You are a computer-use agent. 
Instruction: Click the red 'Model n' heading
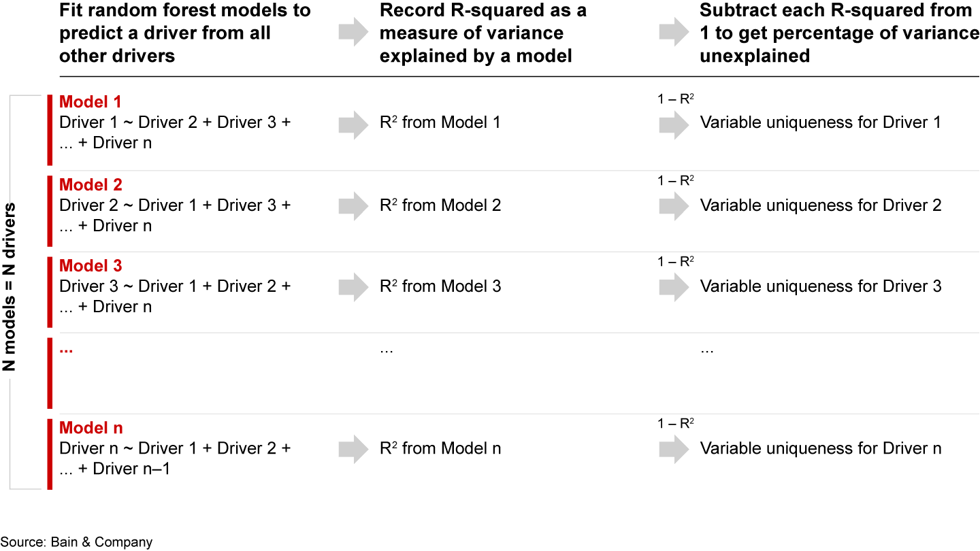click(x=91, y=428)
